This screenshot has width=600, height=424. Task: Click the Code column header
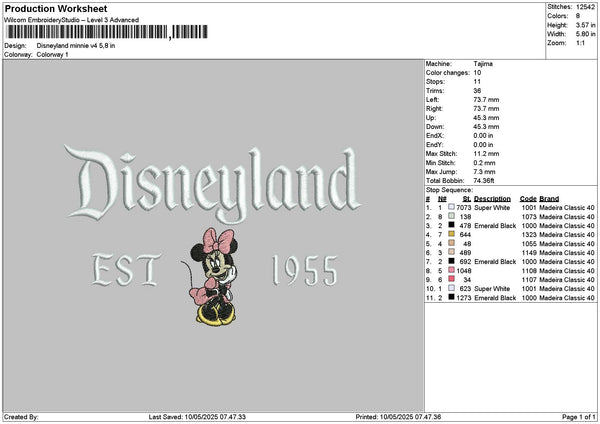coord(528,199)
